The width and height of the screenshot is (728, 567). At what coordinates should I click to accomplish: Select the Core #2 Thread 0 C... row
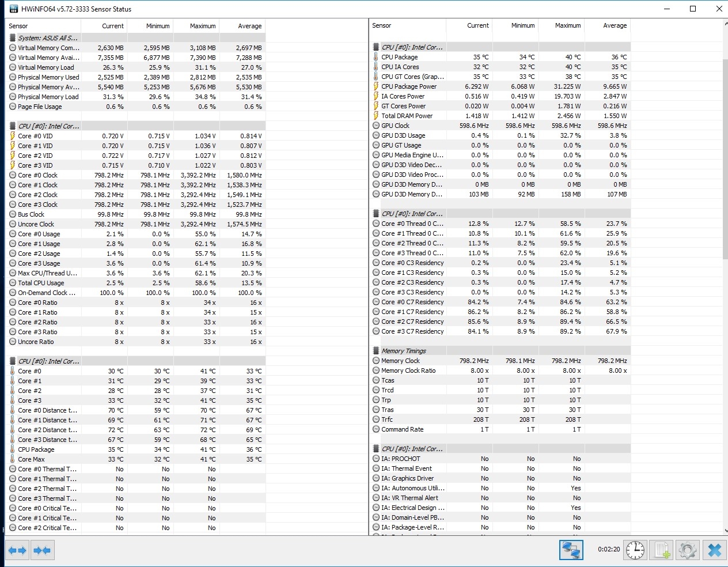500,243
